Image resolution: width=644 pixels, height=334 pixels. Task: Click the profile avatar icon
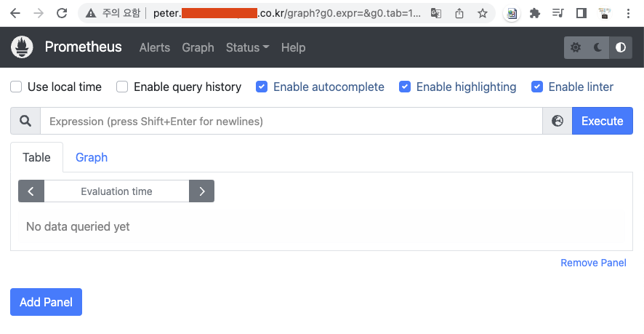point(605,14)
